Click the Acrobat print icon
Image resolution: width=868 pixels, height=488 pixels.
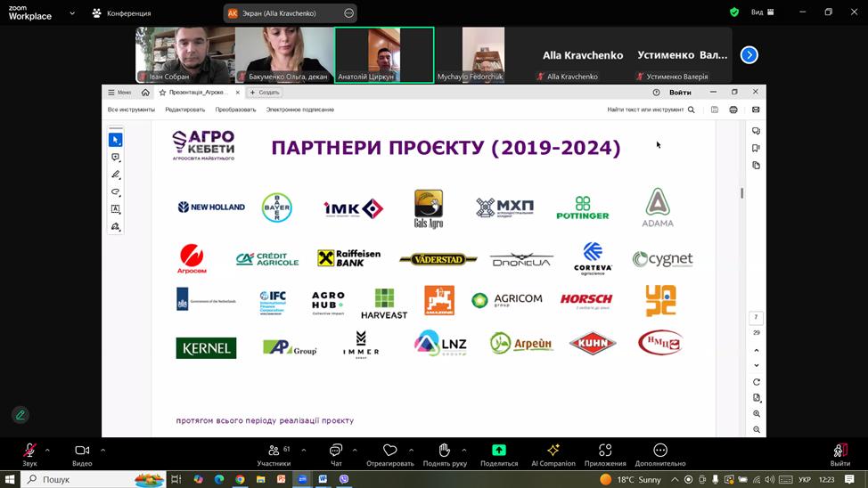click(733, 110)
